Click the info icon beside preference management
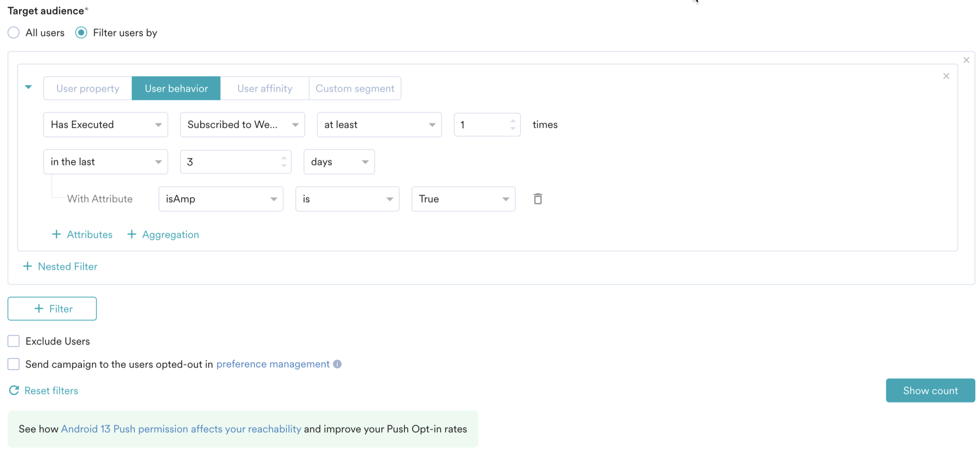The width and height of the screenshot is (980, 453). coord(337,364)
